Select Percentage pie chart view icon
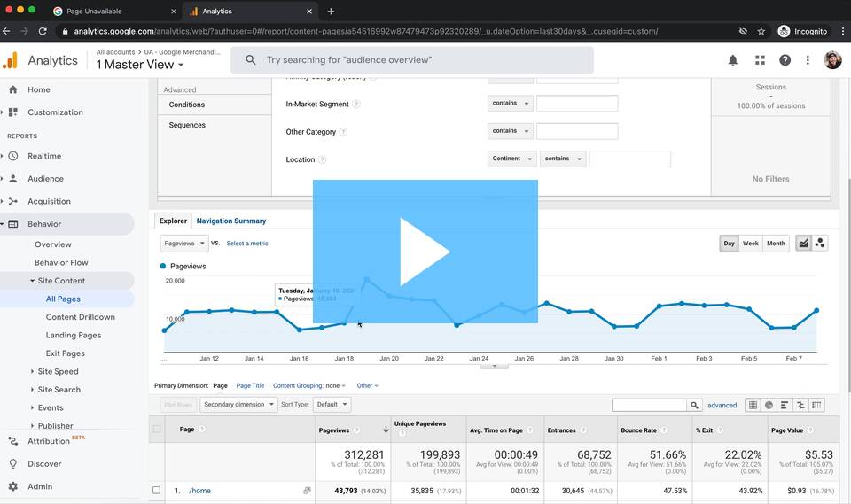851x504 pixels. [769, 405]
